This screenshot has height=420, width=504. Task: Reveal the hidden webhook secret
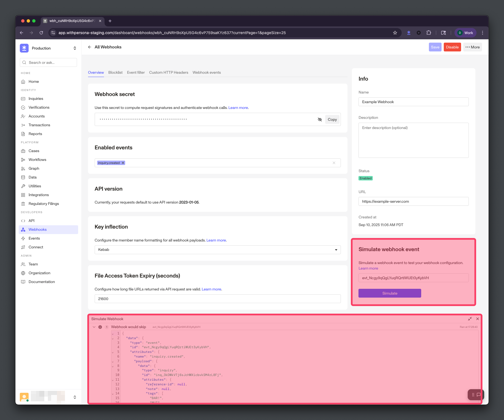point(320,119)
